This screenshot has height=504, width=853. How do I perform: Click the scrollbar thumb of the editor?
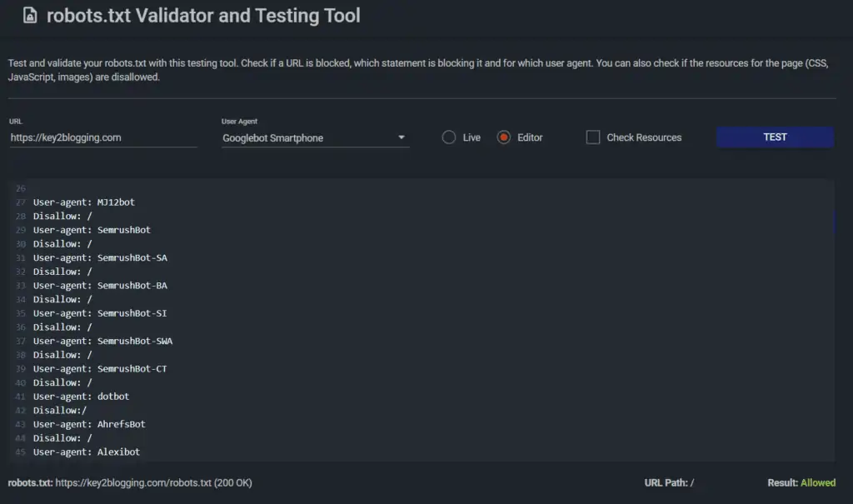point(833,221)
